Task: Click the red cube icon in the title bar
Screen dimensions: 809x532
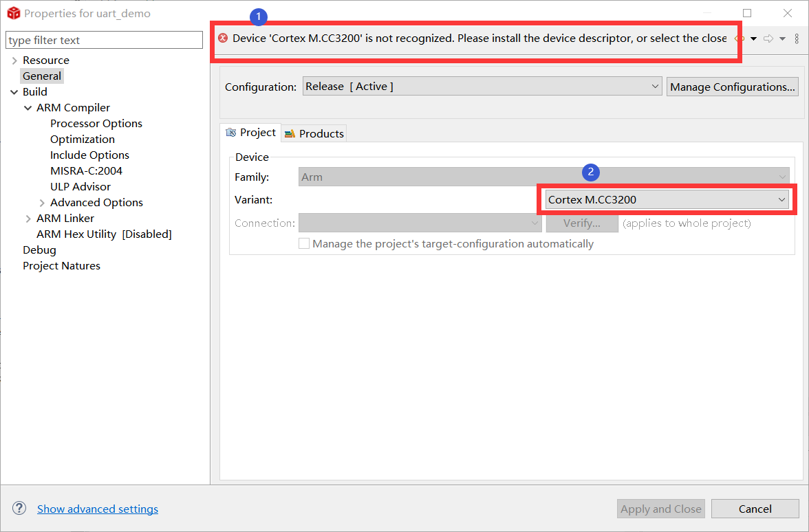Action: point(14,12)
